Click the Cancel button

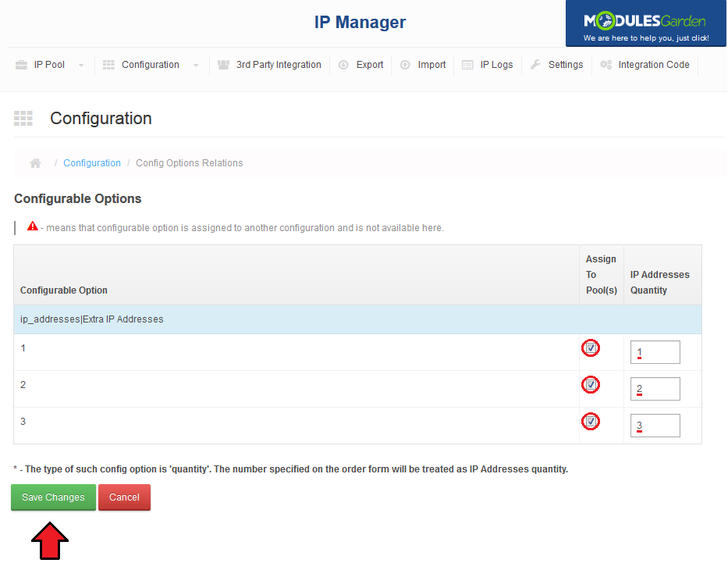124,497
